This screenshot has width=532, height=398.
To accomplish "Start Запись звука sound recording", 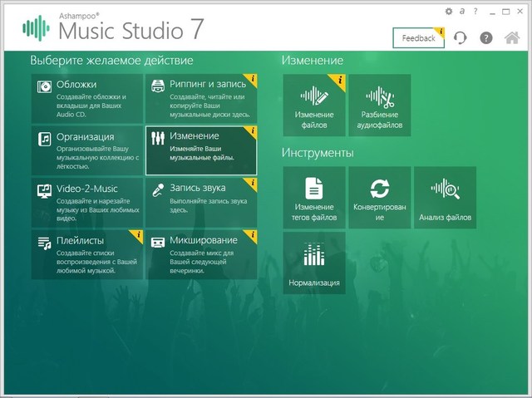I will point(201,202).
